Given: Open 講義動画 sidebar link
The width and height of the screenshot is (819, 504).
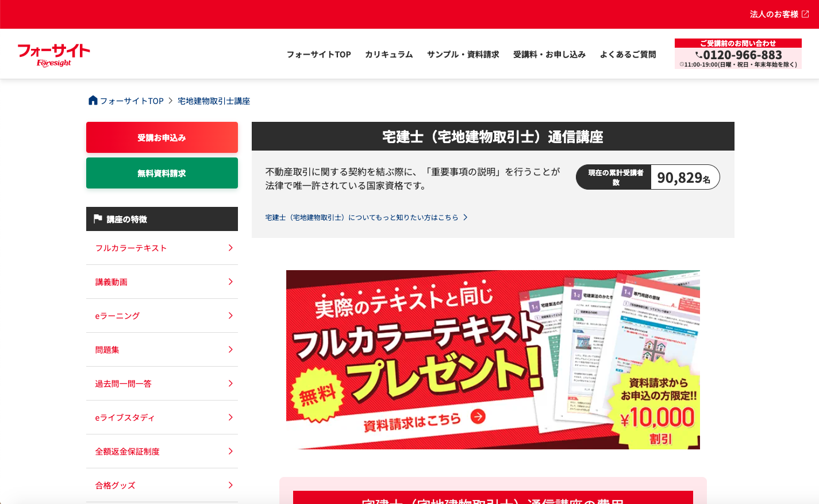Looking at the screenshot, I should 162,282.
